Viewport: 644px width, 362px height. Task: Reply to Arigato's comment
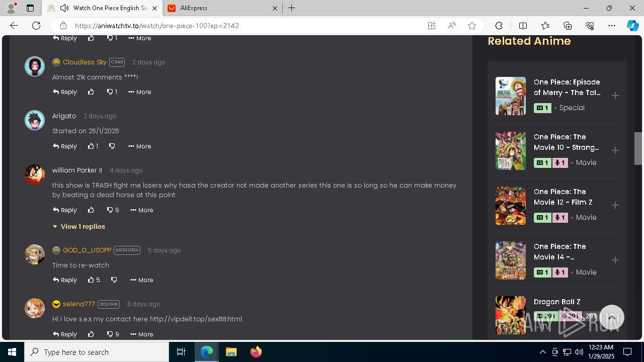pos(65,146)
